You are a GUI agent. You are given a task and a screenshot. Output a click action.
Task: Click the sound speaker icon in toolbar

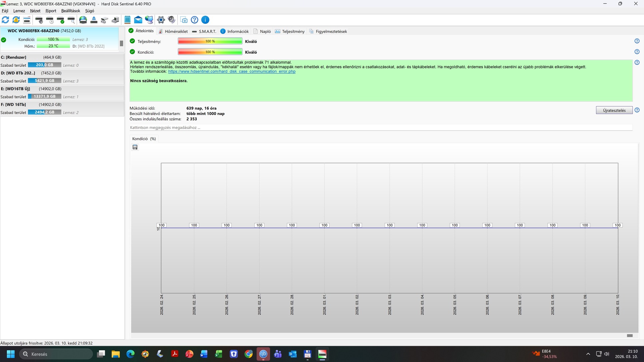pos(171,20)
